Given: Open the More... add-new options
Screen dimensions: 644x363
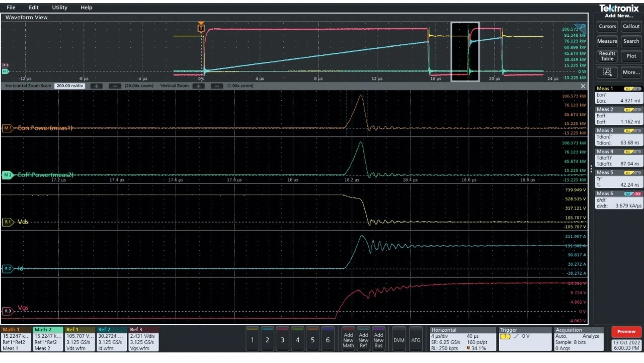Looking at the screenshot, I should click(x=631, y=72).
